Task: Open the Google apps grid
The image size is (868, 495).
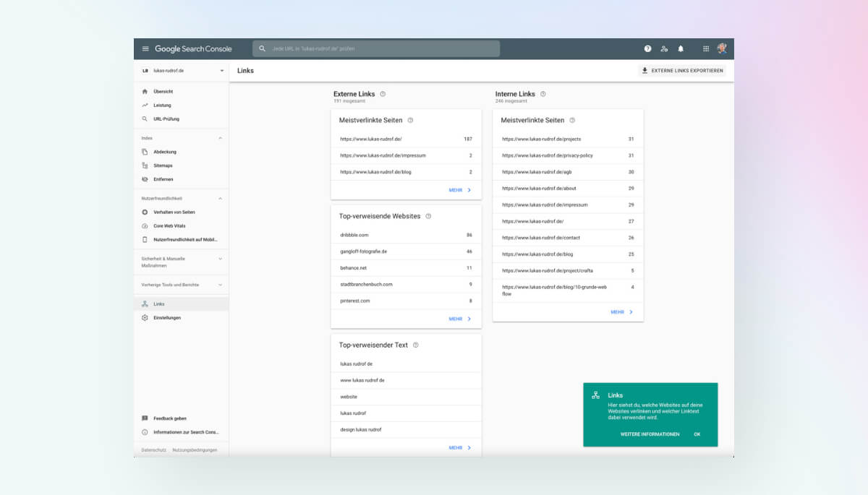Action: point(706,48)
